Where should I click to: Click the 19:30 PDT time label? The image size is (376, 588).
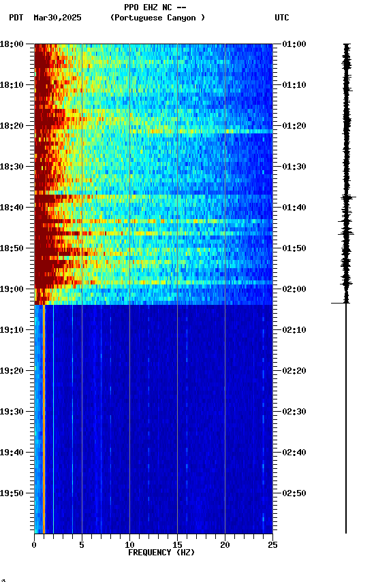tap(12, 412)
